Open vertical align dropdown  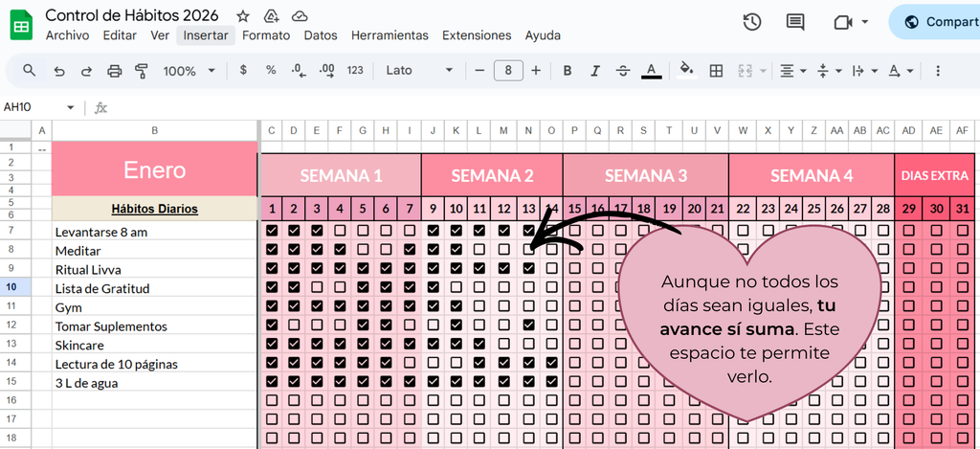pos(830,71)
